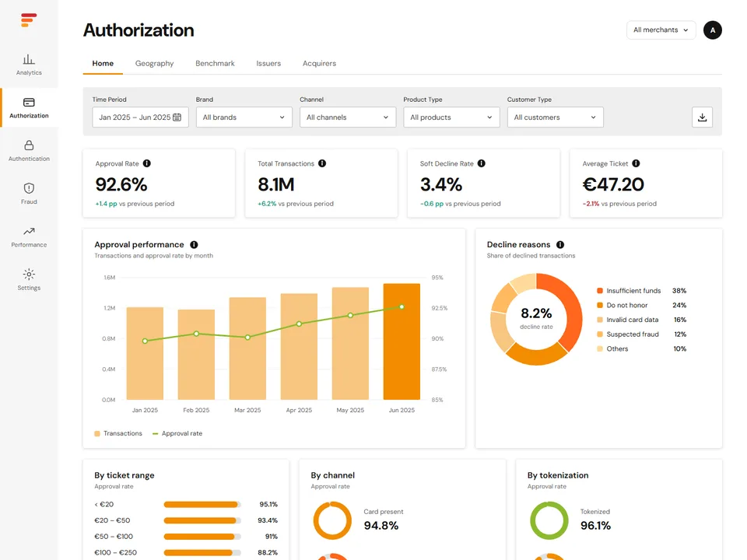
Task: Click the '€50 – €100' approval rate bar
Action: click(202, 537)
